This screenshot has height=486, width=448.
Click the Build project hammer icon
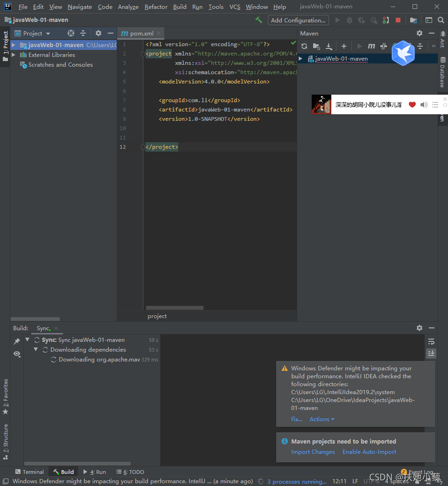pyautogui.click(x=259, y=20)
